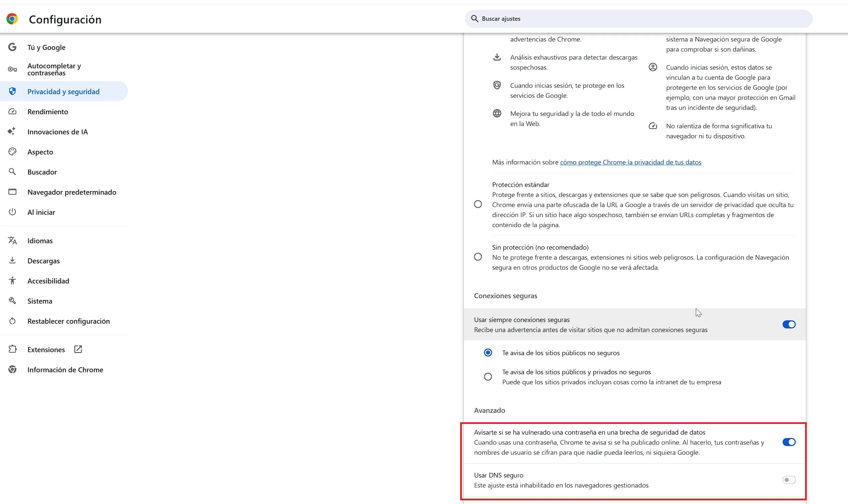This screenshot has height=504, width=848.
Task: Click the Usar DNS seguro label
Action: coord(498,475)
